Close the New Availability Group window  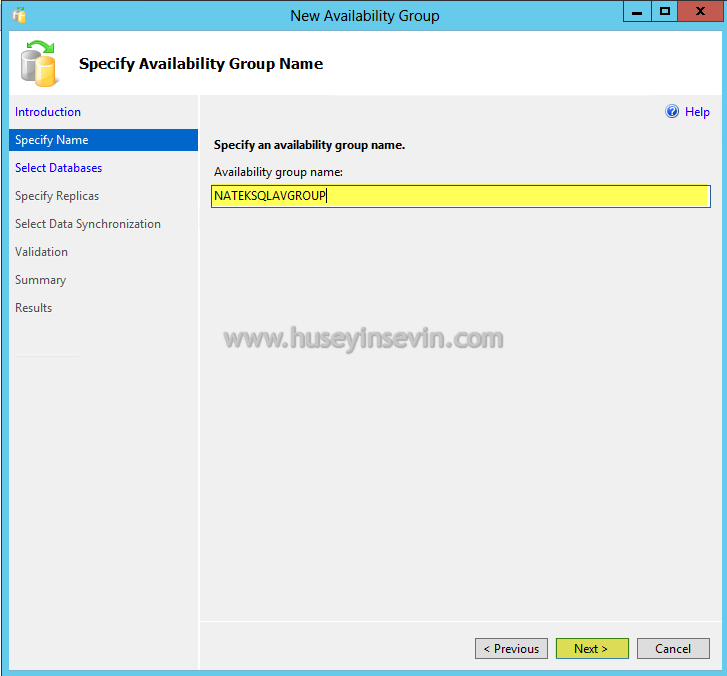click(x=700, y=12)
